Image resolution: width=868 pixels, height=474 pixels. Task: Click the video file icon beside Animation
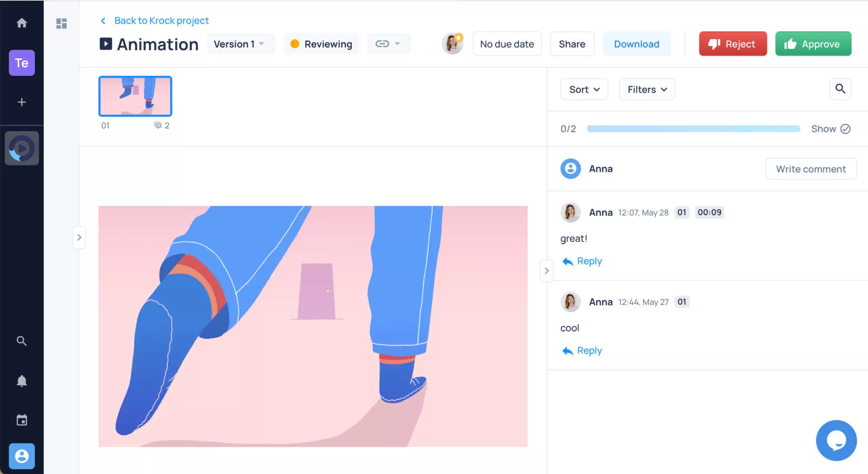(x=106, y=44)
